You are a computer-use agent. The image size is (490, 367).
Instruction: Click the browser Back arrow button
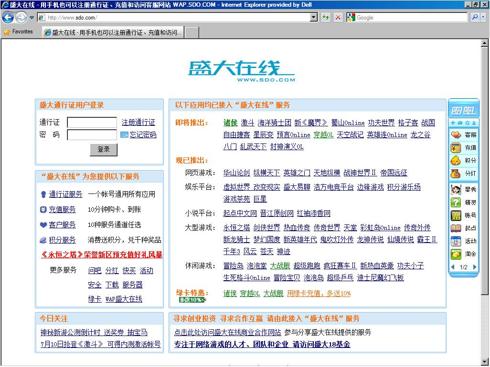(8, 17)
